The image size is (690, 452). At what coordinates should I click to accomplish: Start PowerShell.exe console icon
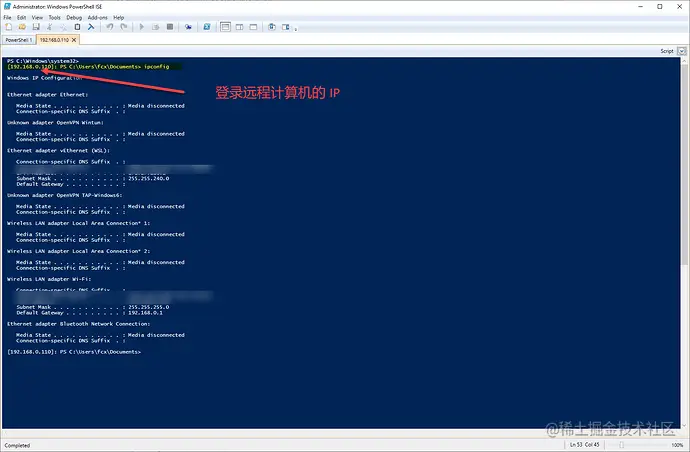pos(207,27)
